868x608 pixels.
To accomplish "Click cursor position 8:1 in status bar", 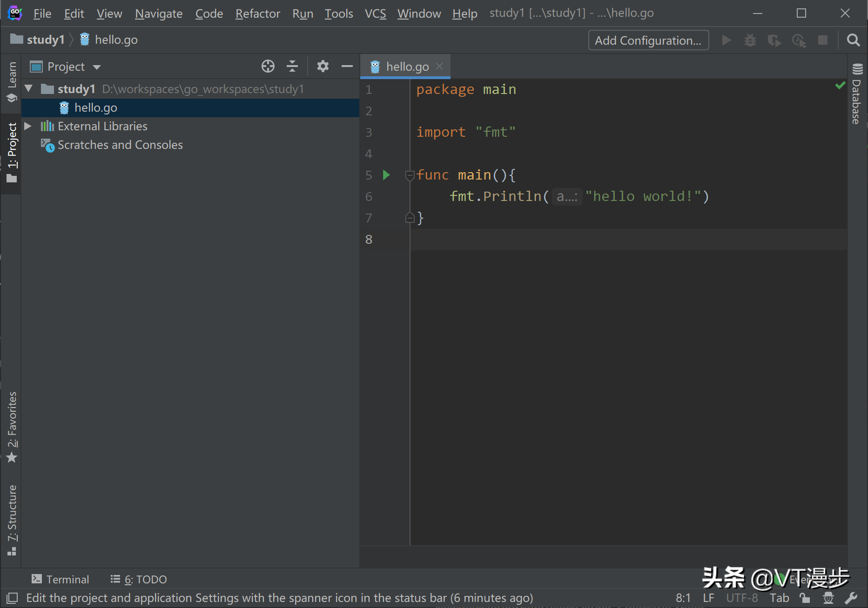I will (683, 598).
